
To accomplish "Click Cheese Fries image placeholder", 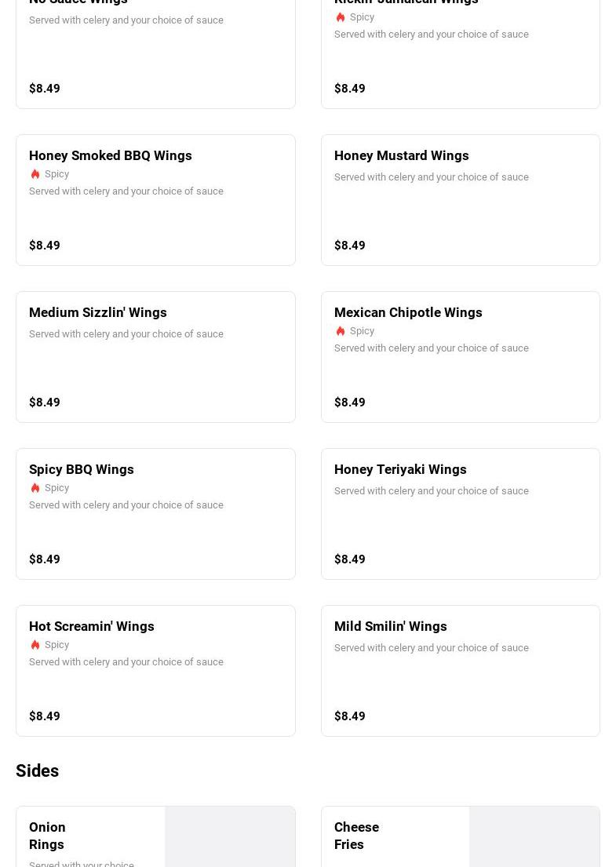I will point(534,837).
